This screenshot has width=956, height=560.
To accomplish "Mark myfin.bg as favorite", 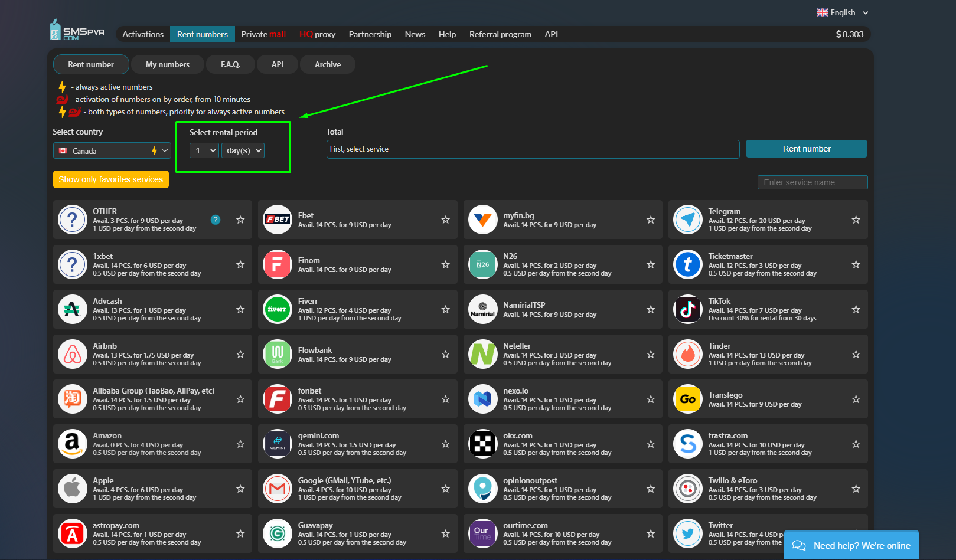I will click(651, 220).
